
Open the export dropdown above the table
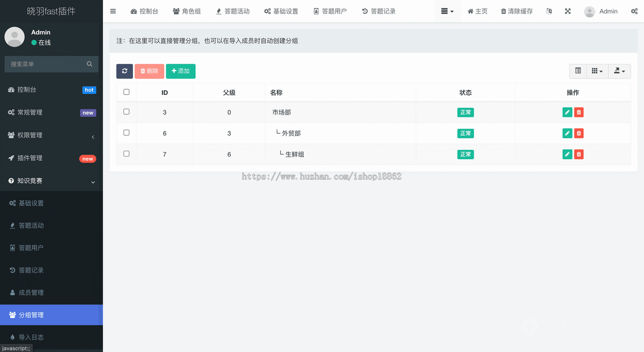pyautogui.click(x=619, y=71)
